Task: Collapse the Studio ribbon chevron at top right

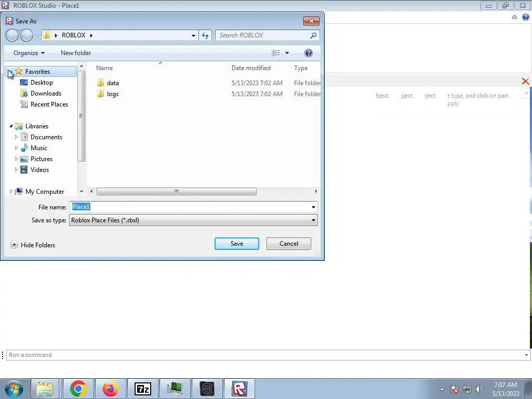Action: tap(514, 17)
